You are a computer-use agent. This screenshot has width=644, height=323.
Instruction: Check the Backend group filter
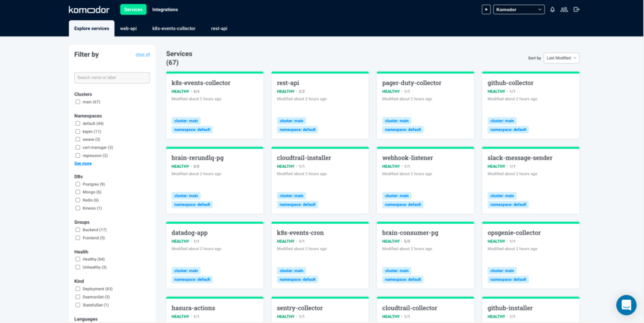click(x=77, y=229)
